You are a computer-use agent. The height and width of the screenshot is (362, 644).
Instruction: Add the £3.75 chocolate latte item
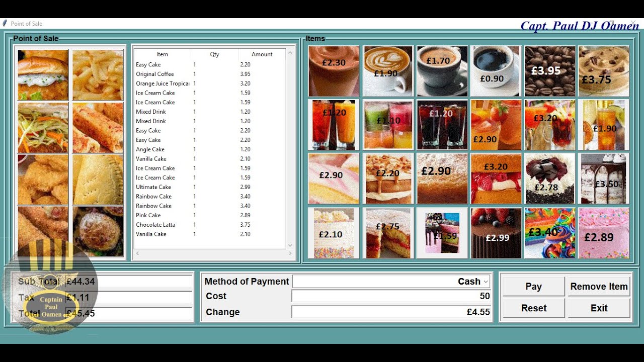point(604,71)
